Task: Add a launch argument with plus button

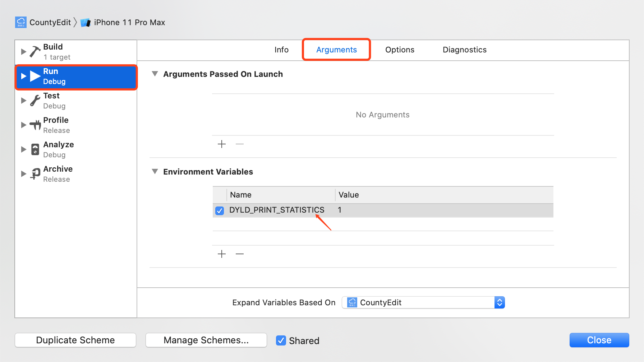Action: click(x=222, y=144)
